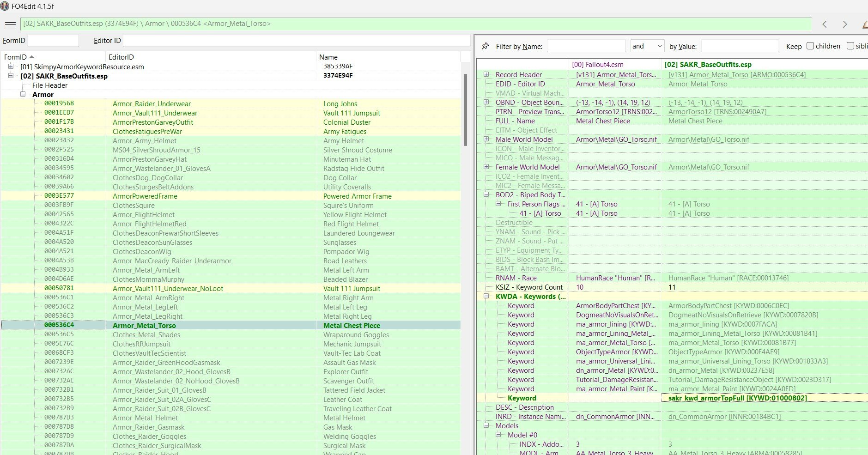This screenshot has height=455, width=868.
Task: Click the ArmorBodyPartChest [KYWD:0006C0EC] value
Action: [x=728, y=305]
